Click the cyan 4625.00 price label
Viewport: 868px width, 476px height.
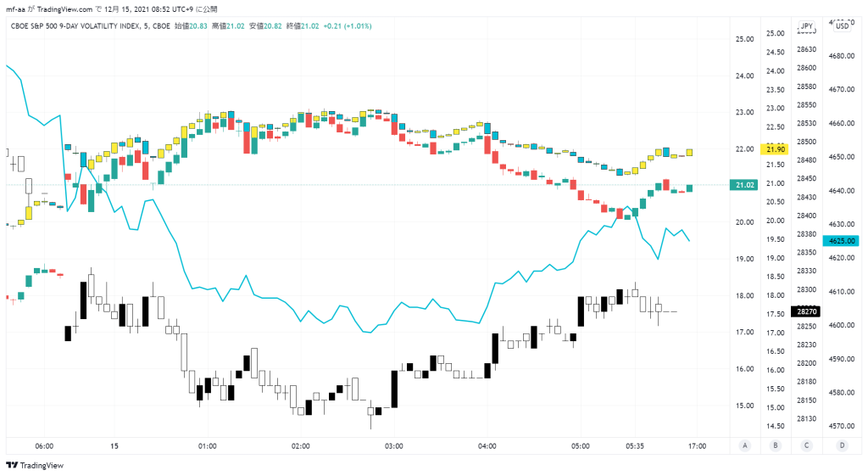pyautogui.click(x=841, y=241)
